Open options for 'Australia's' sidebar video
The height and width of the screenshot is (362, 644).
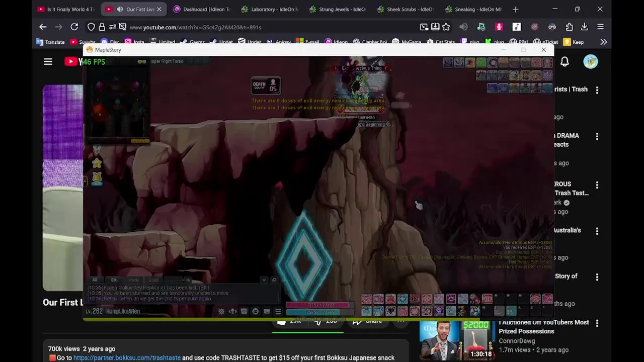[597, 231]
